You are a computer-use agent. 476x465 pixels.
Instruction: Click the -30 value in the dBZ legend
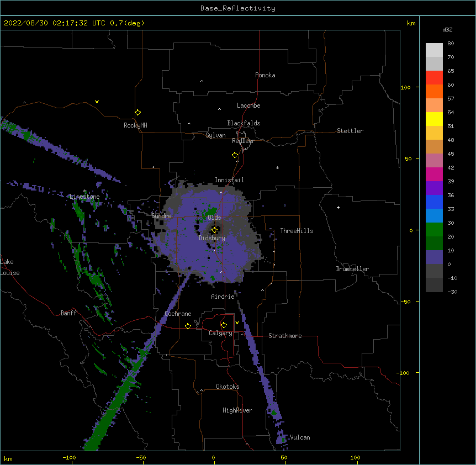tap(452, 292)
